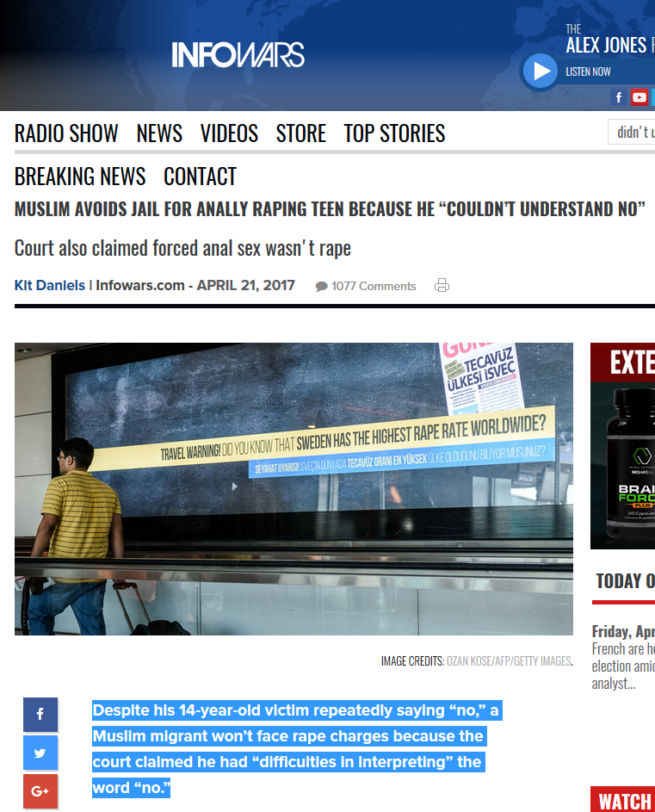Click the Ozan Kose/AFP/Getty Images credit
This screenshot has width=655, height=812.
coord(509,661)
